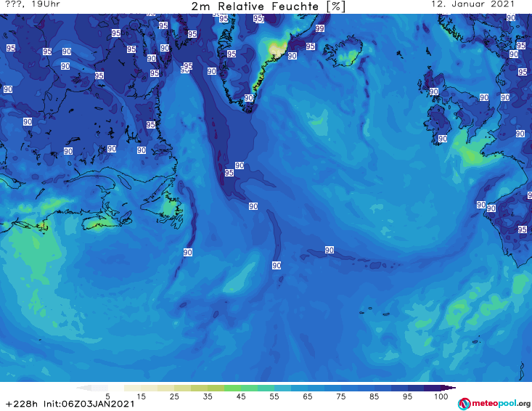Click the meteopool.org logo link
The height and width of the screenshot is (411, 532).
click(494, 404)
